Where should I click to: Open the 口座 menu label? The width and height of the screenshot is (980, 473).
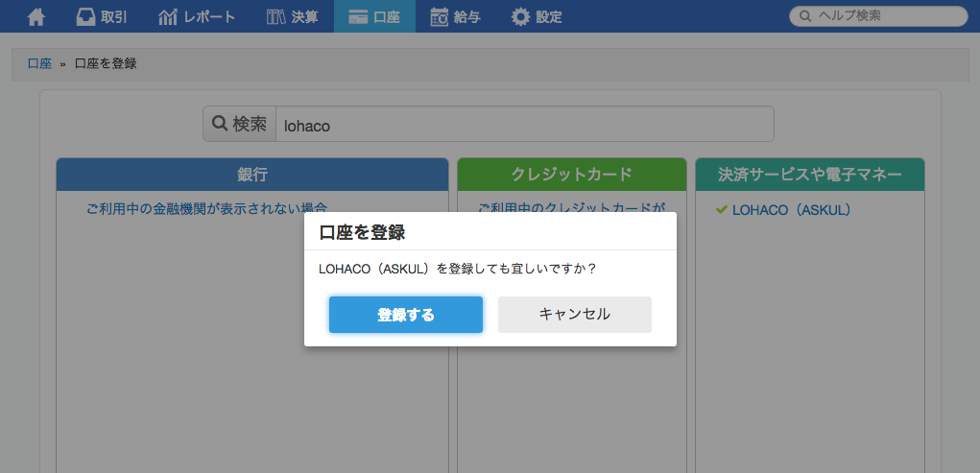tap(386, 17)
